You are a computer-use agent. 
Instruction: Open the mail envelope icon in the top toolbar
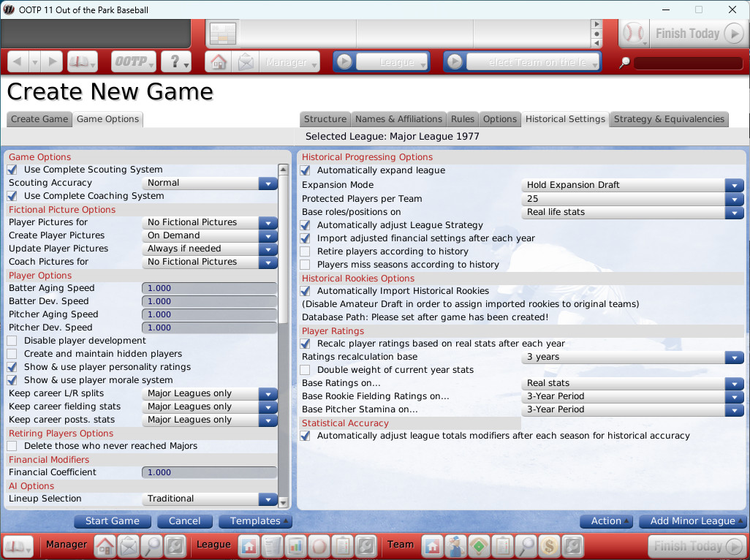click(x=246, y=62)
